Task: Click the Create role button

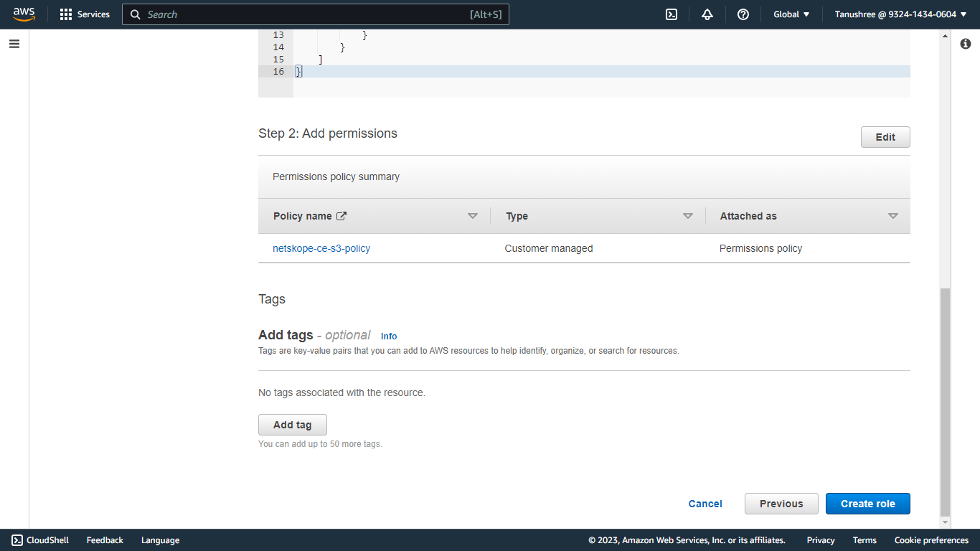Action: (x=868, y=504)
